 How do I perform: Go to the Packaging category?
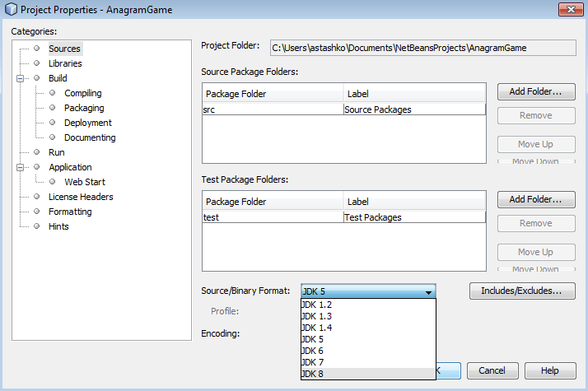coord(84,108)
